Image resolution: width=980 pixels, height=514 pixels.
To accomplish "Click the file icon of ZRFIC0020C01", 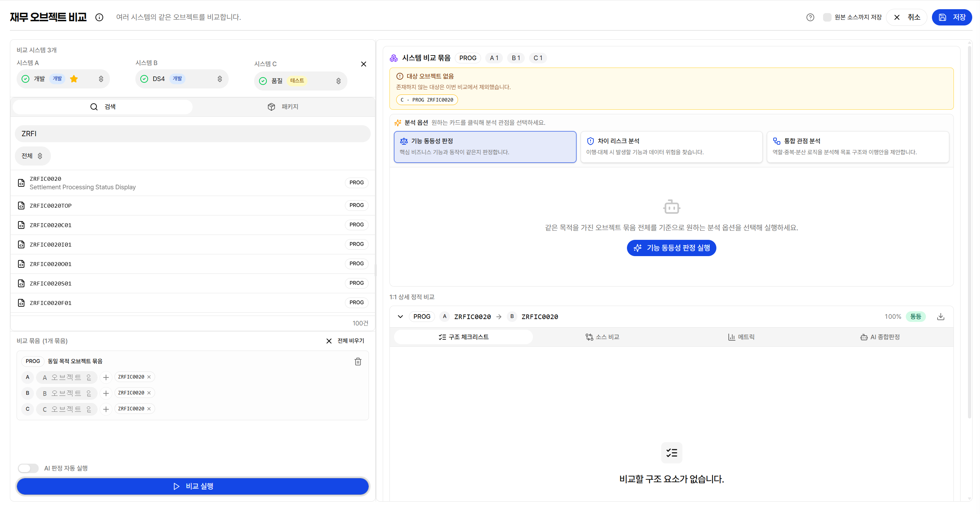I will coord(21,225).
